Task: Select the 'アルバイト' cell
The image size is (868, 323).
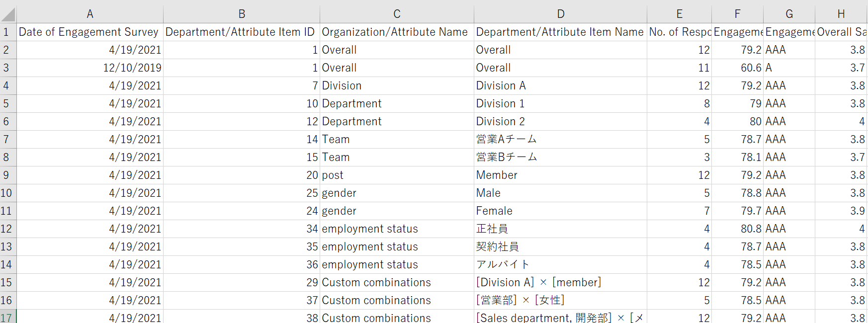Action: [x=560, y=265]
